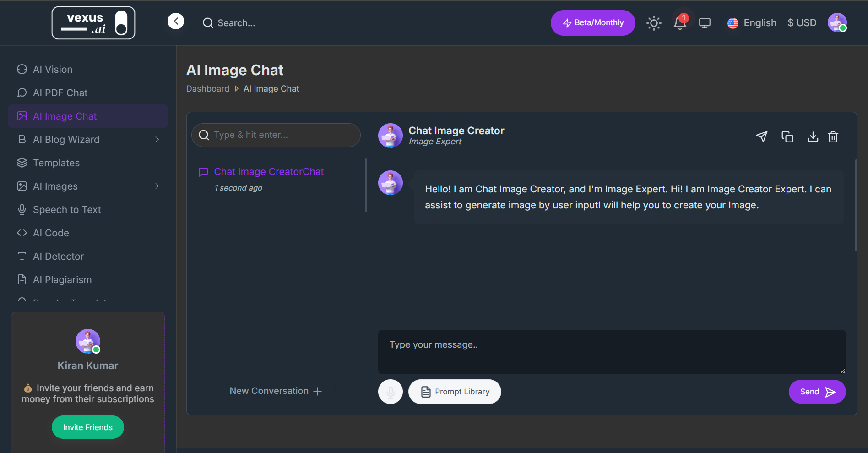Open English language selector
This screenshot has height=453, width=868.
(x=752, y=23)
